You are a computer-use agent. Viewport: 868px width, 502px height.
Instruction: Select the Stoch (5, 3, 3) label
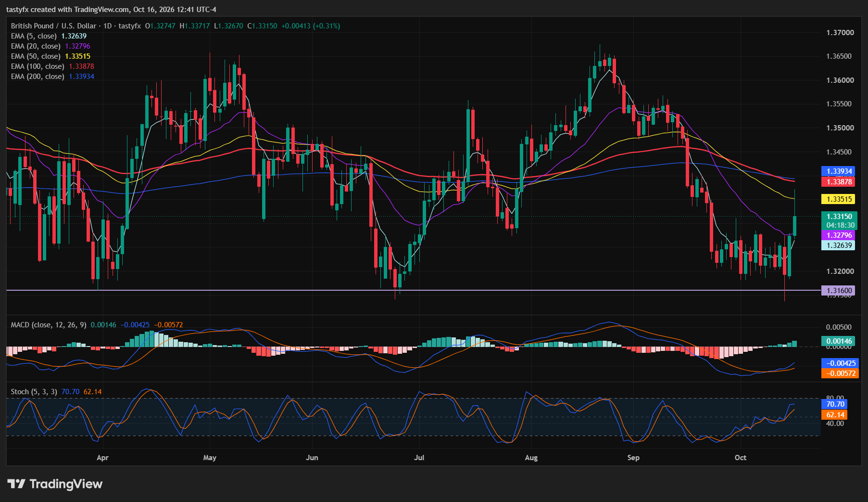(x=34, y=392)
